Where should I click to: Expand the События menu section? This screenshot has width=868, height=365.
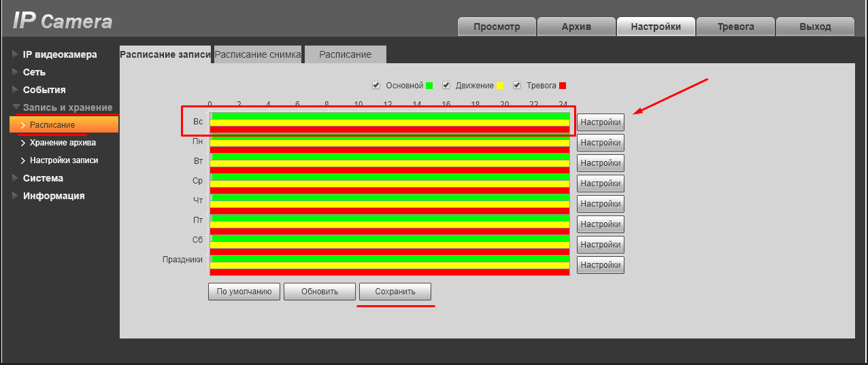pos(44,90)
